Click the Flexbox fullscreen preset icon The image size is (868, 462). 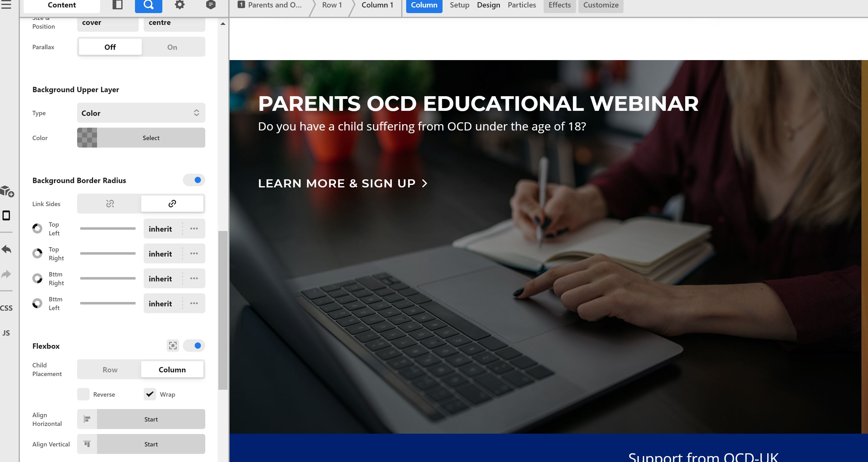pyautogui.click(x=173, y=346)
